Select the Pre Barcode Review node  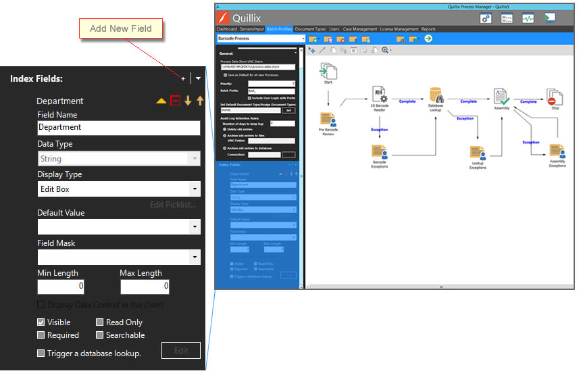328,124
